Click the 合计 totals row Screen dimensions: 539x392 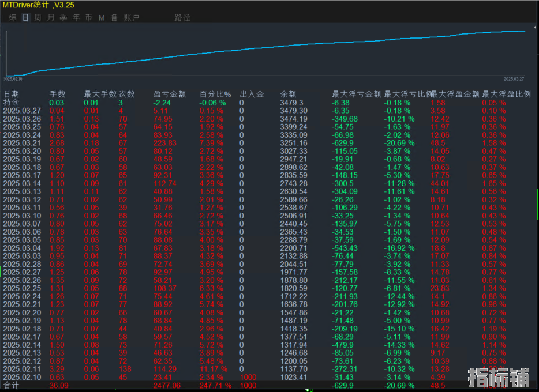tap(12, 385)
